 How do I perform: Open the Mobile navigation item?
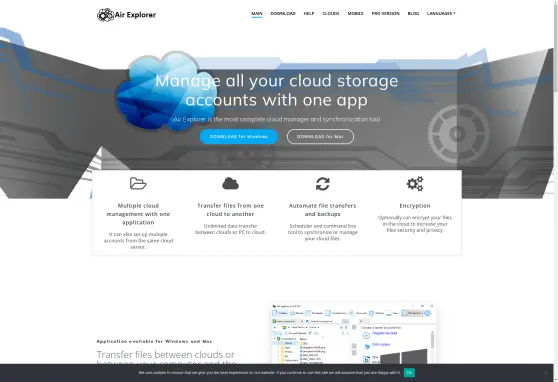[x=355, y=14]
